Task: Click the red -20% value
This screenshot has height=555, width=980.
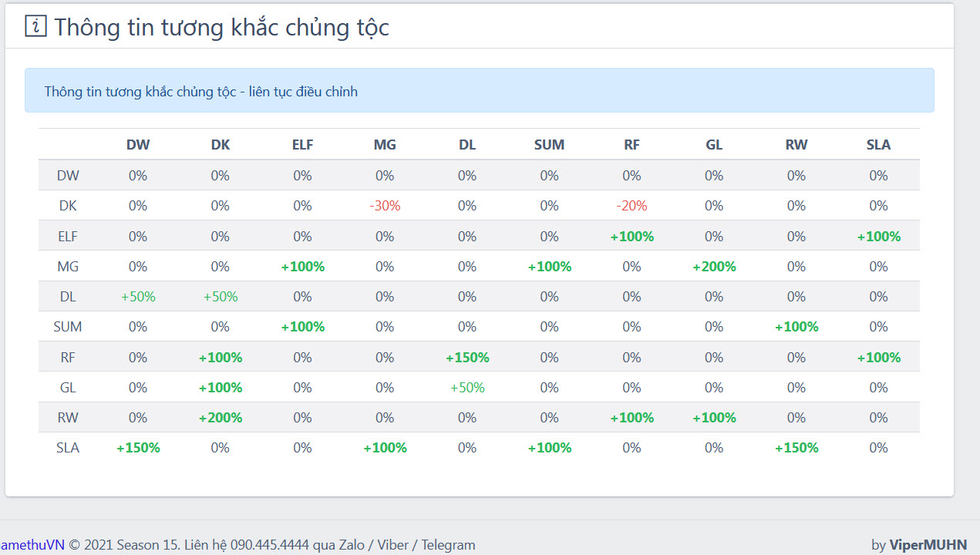Action: (x=631, y=206)
